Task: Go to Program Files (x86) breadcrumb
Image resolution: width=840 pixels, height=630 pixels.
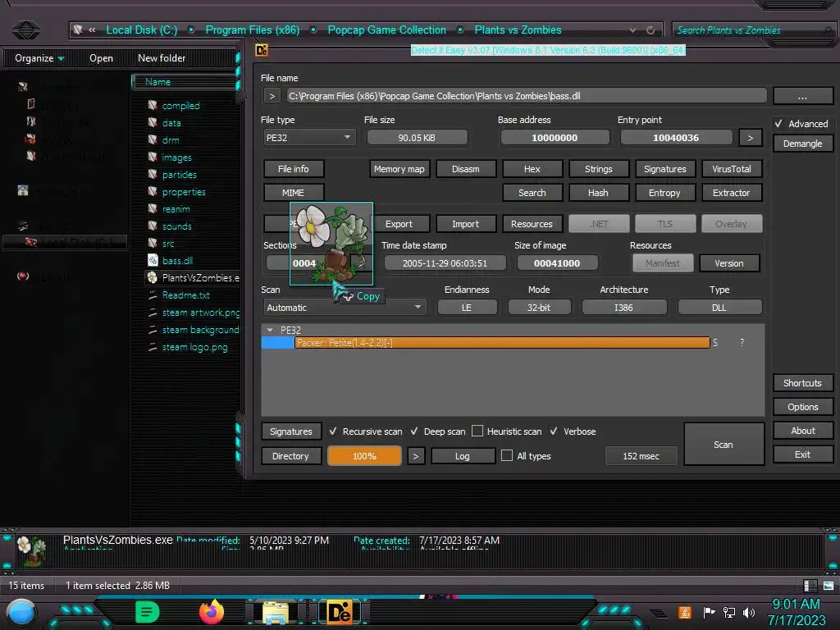Action: 253,30
